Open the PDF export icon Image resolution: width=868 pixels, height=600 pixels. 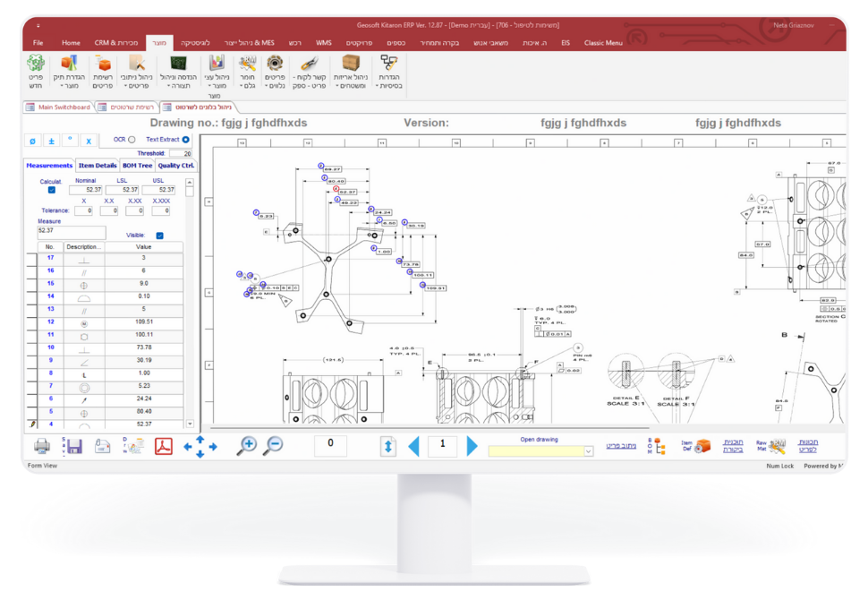pos(163,446)
